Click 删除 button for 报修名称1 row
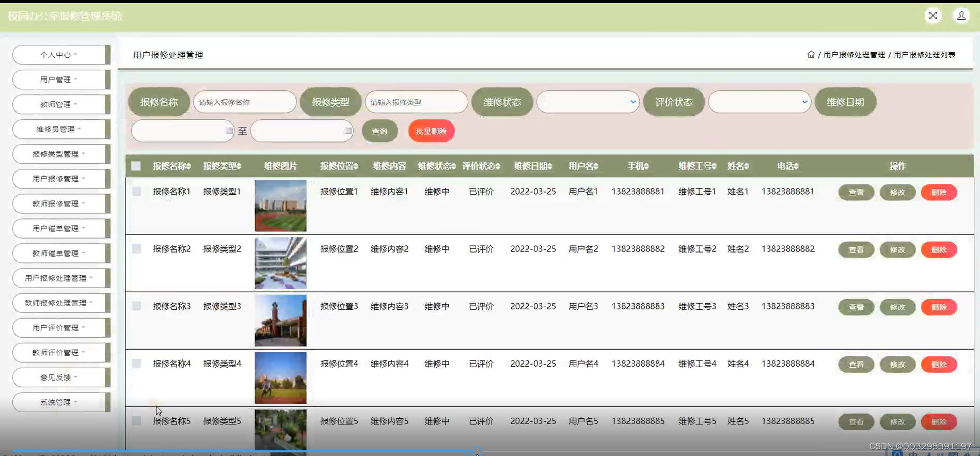 coord(939,192)
